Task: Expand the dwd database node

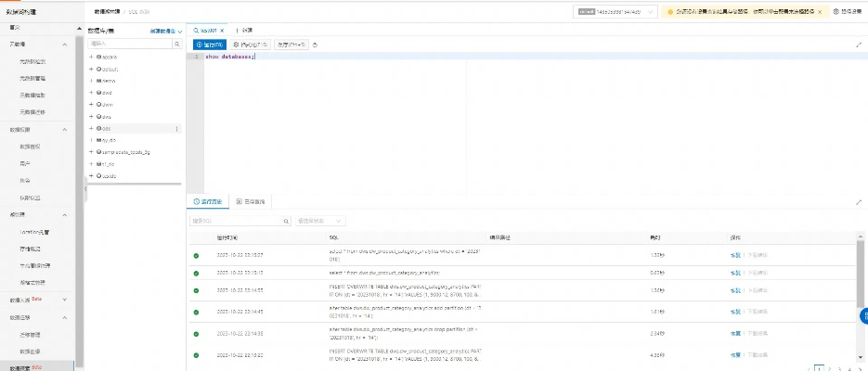Action: [91, 93]
